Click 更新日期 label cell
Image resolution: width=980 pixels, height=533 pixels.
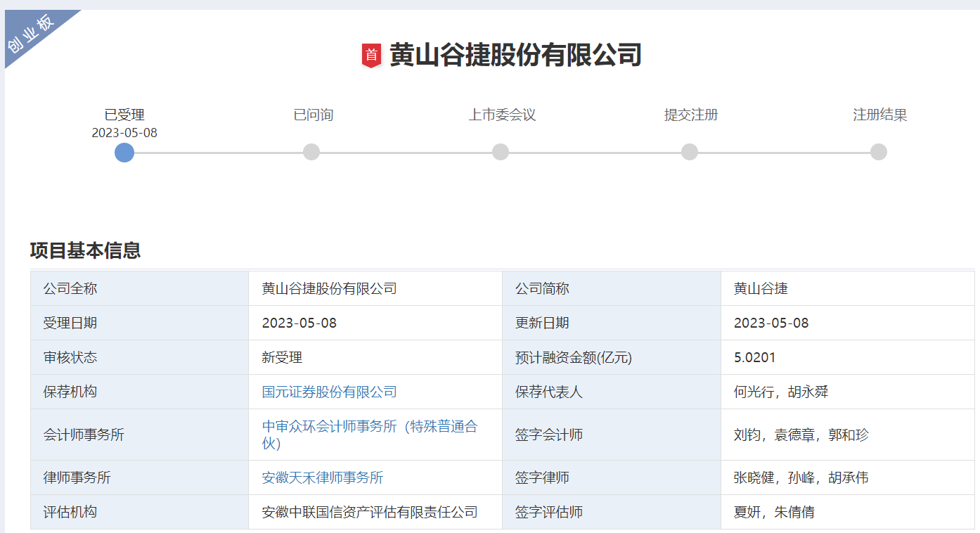pyautogui.click(x=612, y=323)
